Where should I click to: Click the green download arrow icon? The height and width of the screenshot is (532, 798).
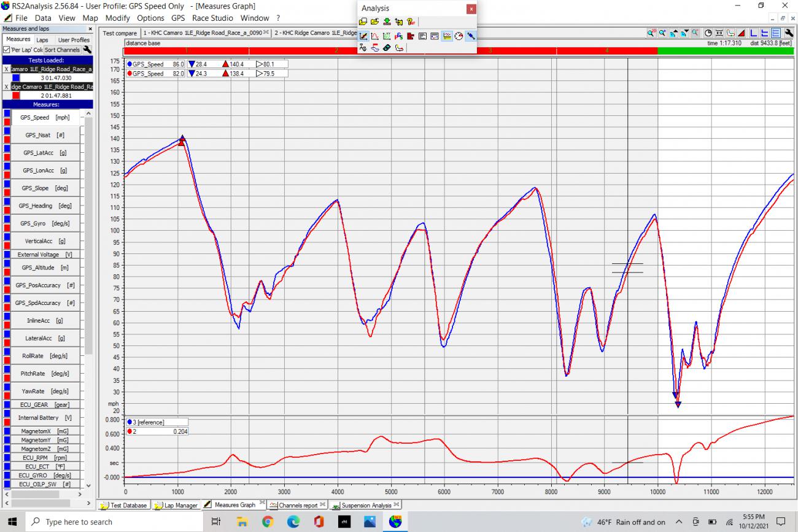pyautogui.click(x=387, y=21)
